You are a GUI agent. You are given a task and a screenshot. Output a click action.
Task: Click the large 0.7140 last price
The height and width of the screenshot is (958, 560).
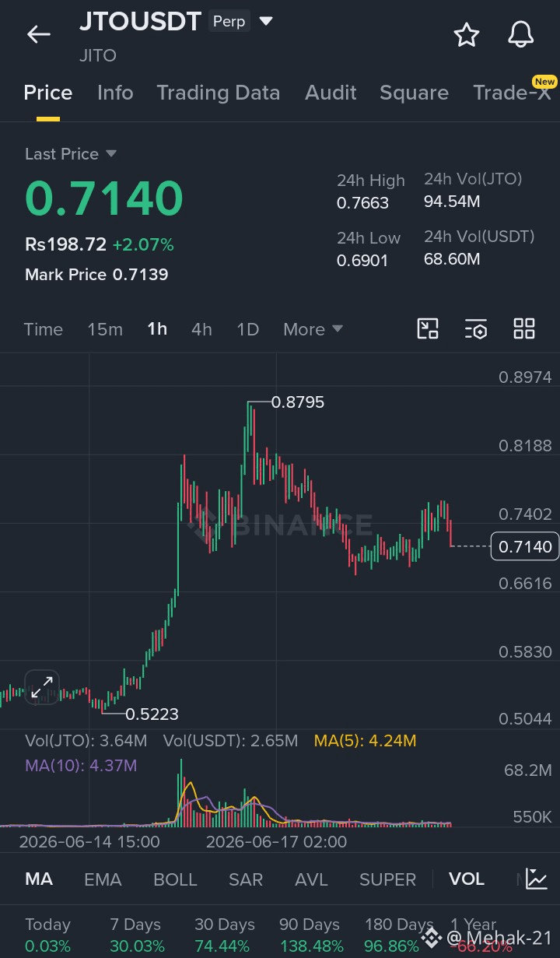(104, 198)
